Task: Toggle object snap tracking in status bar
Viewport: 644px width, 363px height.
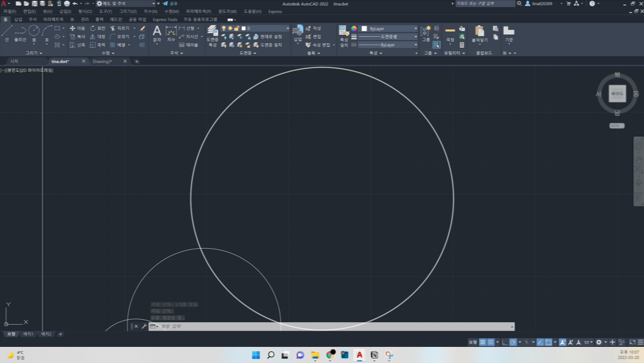Action: coord(540,342)
